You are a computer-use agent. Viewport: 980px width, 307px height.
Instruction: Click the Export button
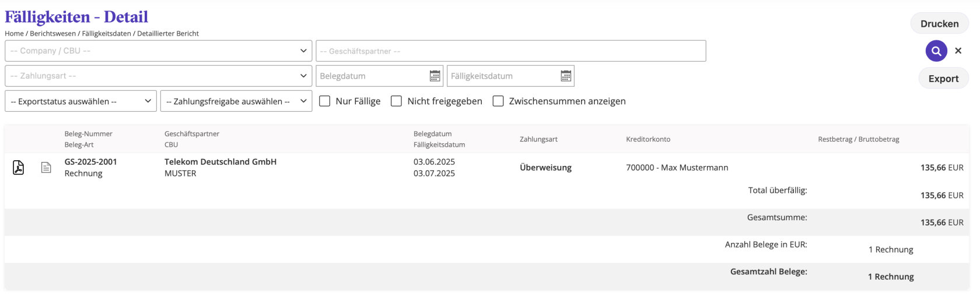(943, 79)
